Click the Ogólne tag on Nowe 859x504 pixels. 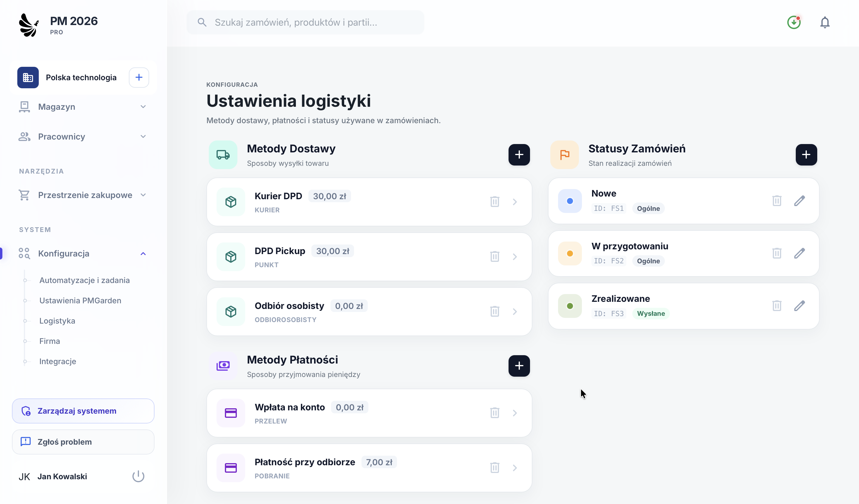pos(648,208)
